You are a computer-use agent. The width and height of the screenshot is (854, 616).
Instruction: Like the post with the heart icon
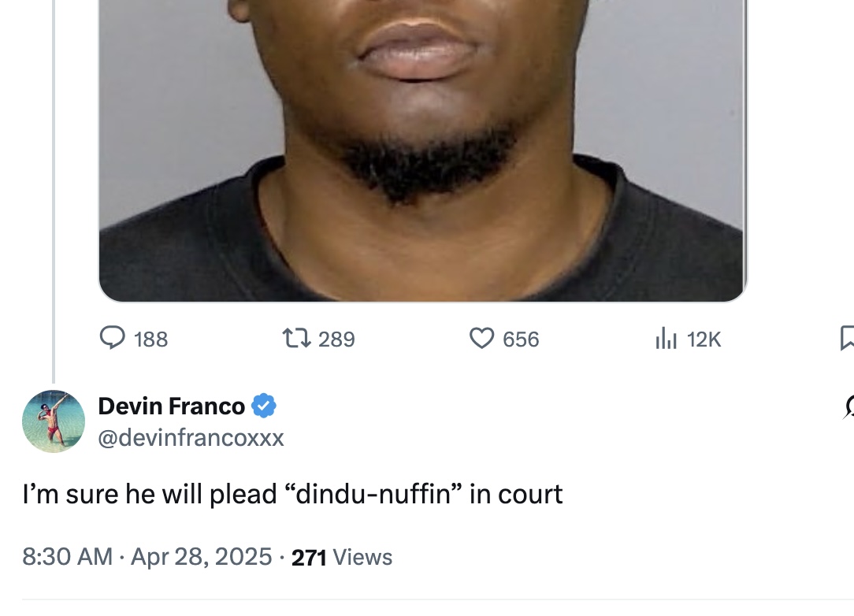pos(482,338)
